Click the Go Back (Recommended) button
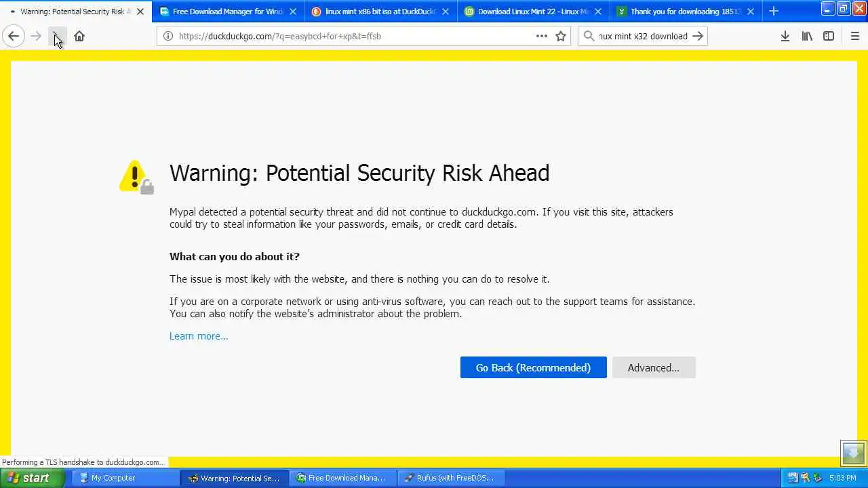The image size is (868, 488). click(x=533, y=367)
